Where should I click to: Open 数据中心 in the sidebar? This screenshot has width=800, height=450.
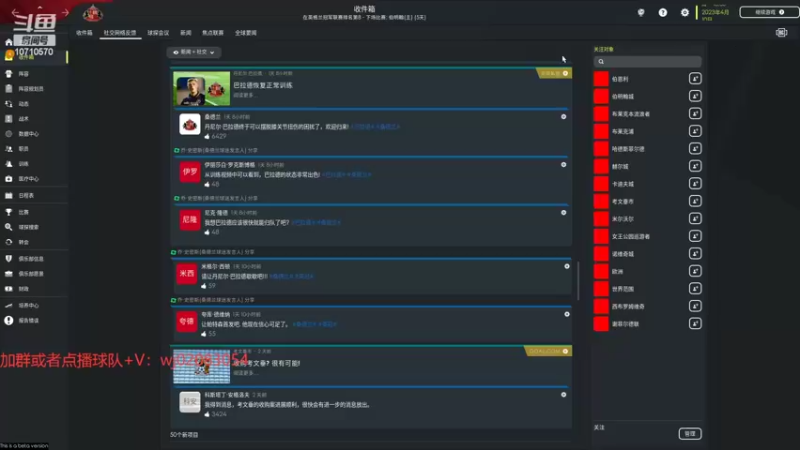click(29, 134)
